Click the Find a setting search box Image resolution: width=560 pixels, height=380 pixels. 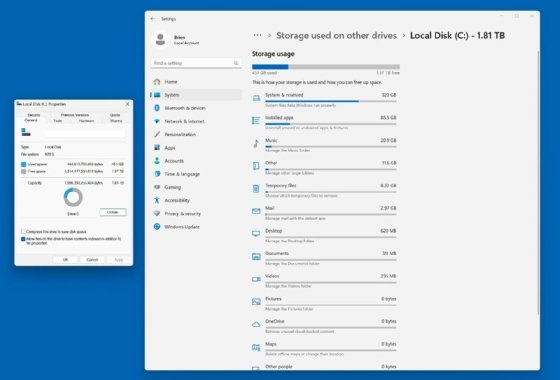[x=196, y=63]
